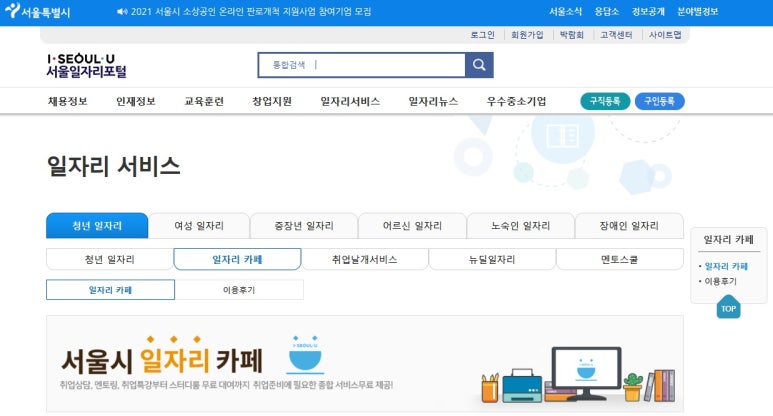The width and height of the screenshot is (773, 416).
Task: Open the 일자리서비스 menu
Action: [x=350, y=101]
